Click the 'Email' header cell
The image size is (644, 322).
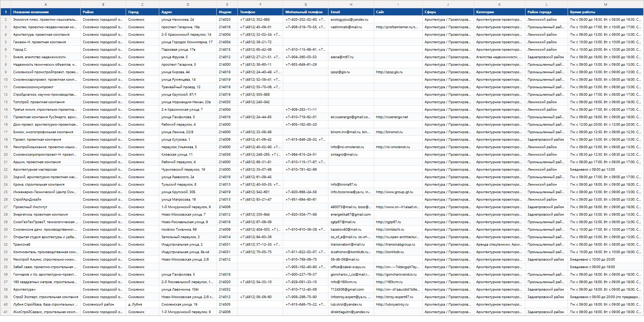coord(351,12)
